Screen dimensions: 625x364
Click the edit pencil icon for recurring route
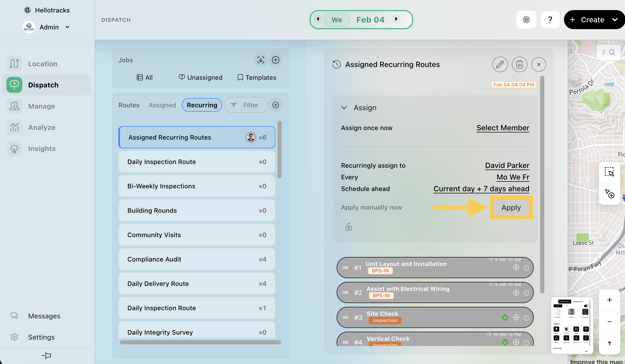[500, 64]
